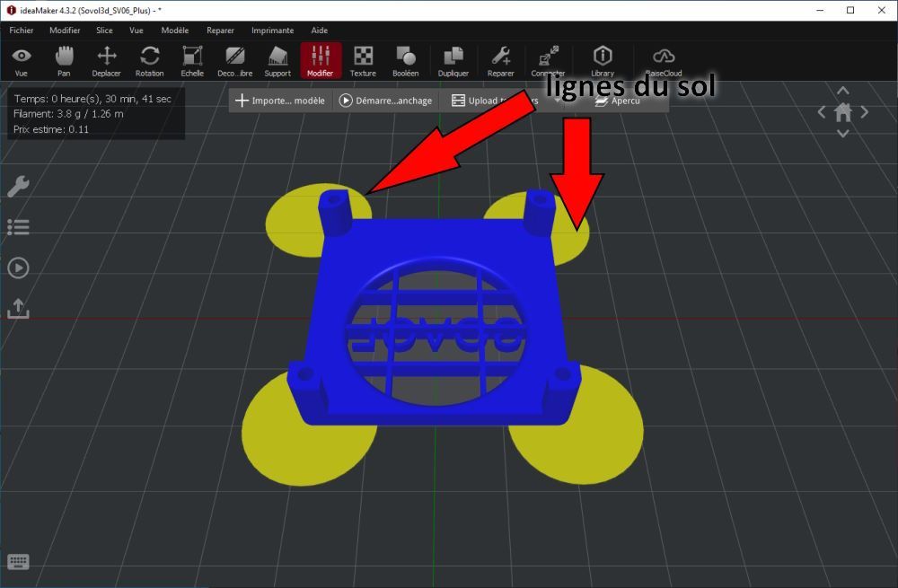
Task: Choose the Deplacer move tool
Action: 107,61
